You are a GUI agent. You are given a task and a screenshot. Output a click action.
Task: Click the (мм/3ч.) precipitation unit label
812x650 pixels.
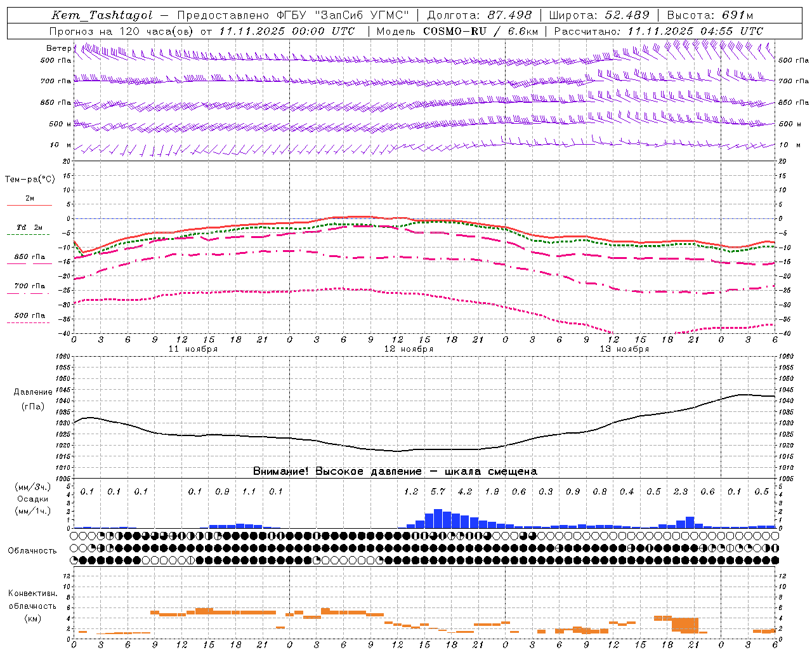pos(33,487)
